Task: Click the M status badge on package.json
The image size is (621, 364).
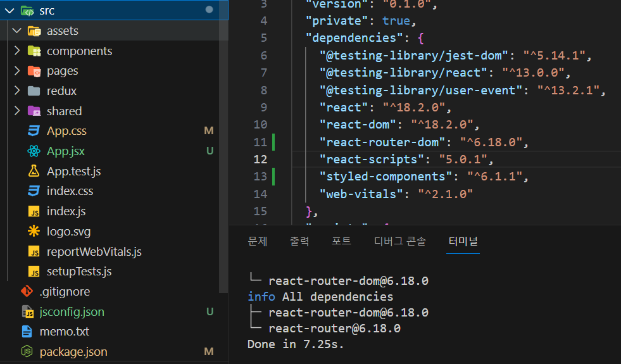Action: (209, 352)
